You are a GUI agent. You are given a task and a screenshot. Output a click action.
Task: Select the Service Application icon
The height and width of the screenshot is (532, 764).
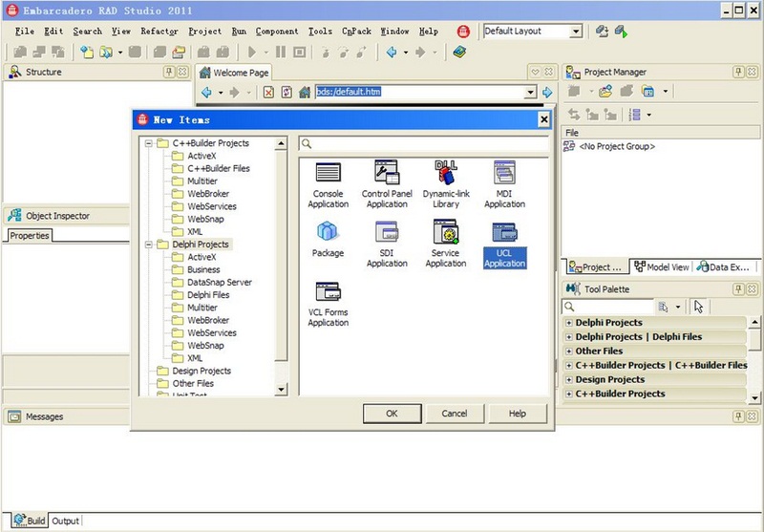(446, 232)
